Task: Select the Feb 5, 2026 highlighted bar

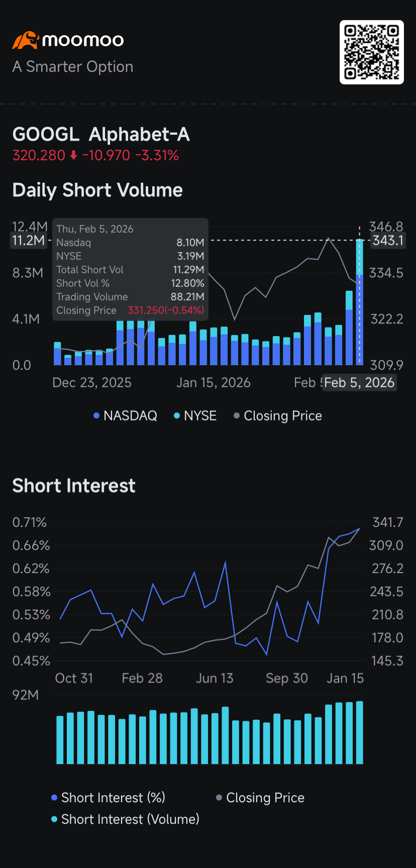Action: pyautogui.click(x=359, y=302)
